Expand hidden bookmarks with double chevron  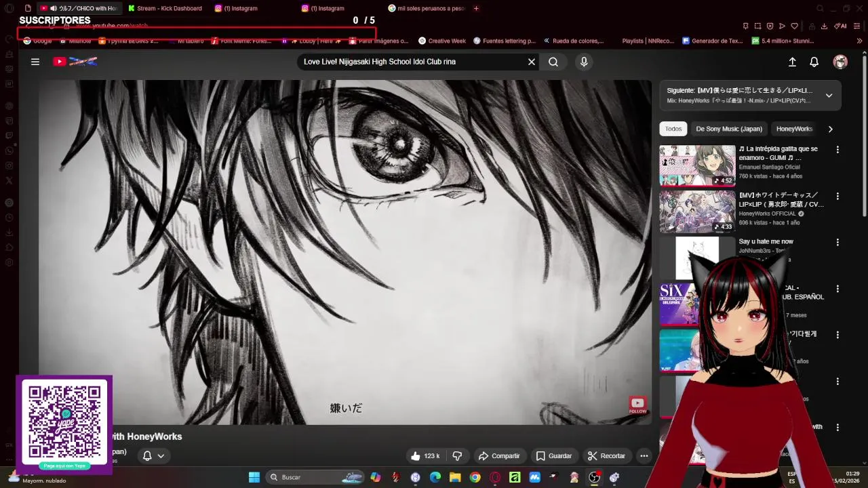point(859,41)
